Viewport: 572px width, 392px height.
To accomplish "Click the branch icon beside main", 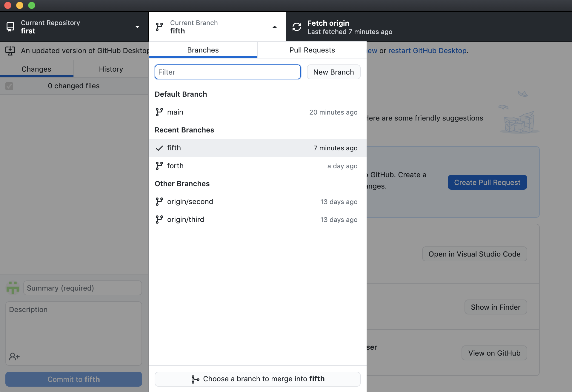I will click(x=159, y=112).
